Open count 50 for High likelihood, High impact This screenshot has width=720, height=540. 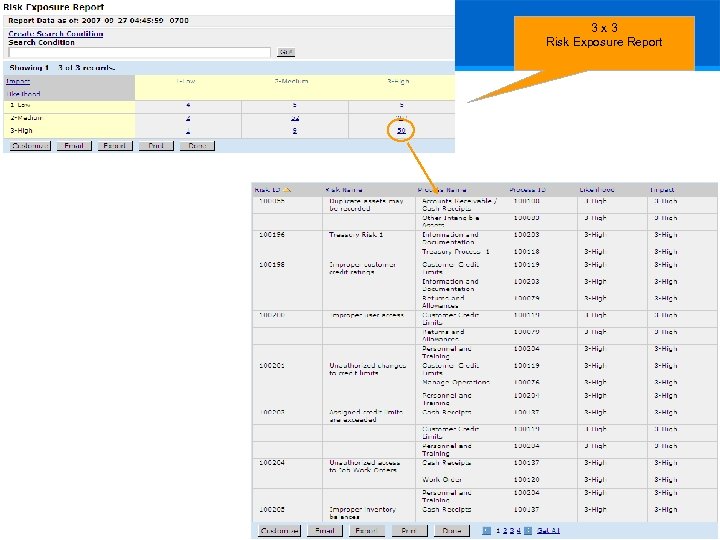tap(401, 130)
